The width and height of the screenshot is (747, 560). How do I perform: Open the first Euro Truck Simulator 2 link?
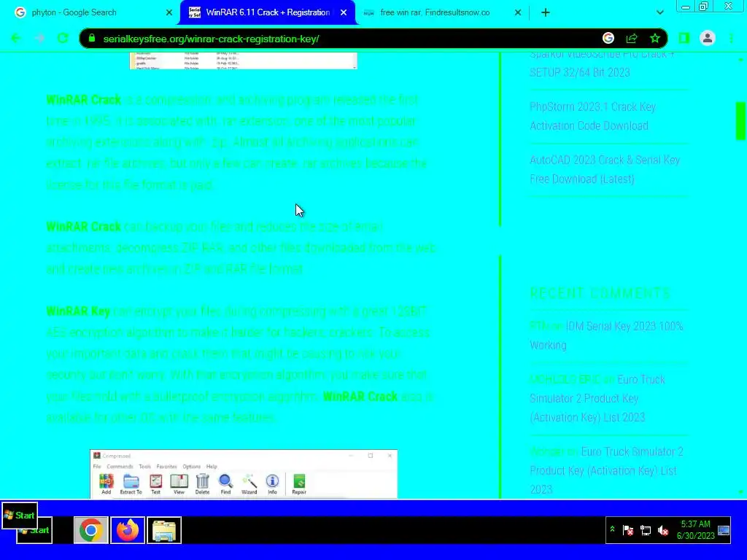coord(597,399)
